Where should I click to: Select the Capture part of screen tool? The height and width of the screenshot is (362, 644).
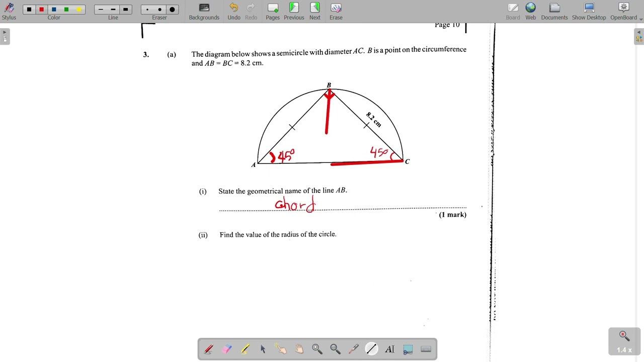click(408, 349)
